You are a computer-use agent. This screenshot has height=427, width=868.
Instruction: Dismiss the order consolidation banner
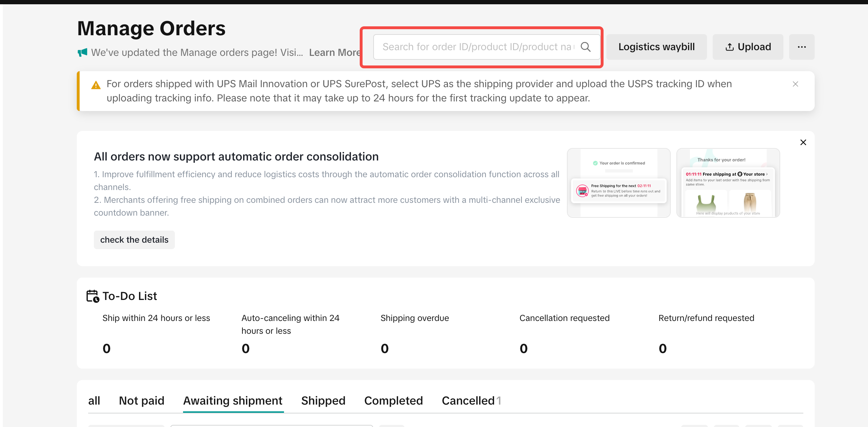point(803,142)
